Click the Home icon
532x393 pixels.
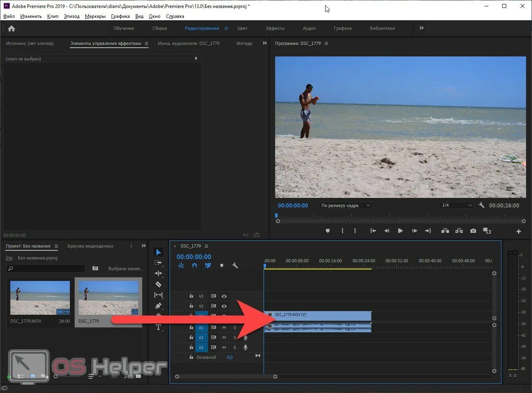12,29
